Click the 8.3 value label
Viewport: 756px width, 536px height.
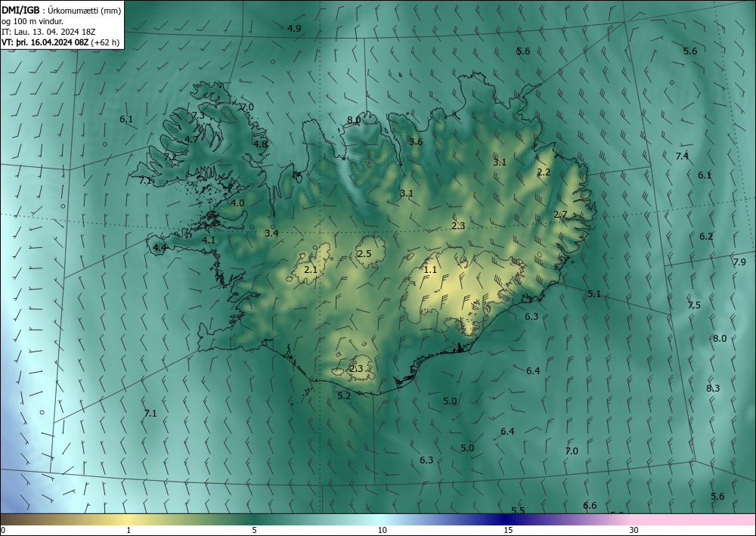point(713,388)
